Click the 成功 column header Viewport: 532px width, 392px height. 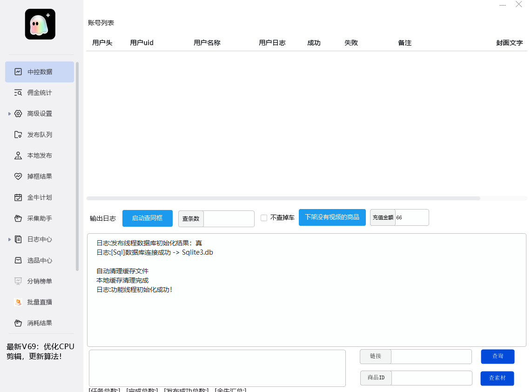point(314,43)
